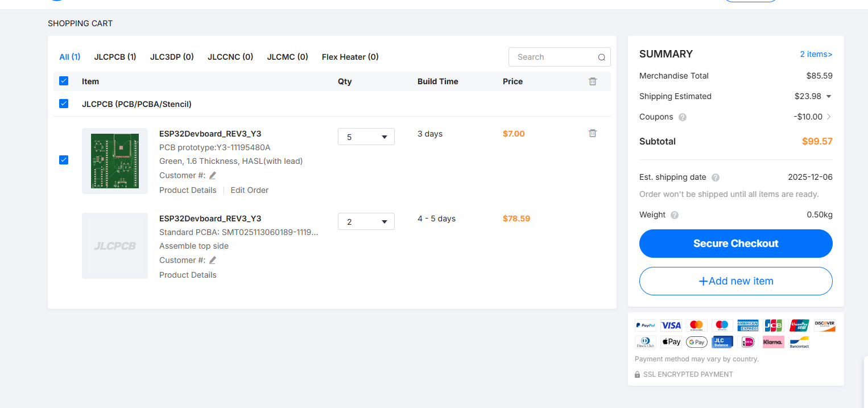This screenshot has width=868, height=408.
Task: Click the search magnifier icon
Action: [601, 57]
